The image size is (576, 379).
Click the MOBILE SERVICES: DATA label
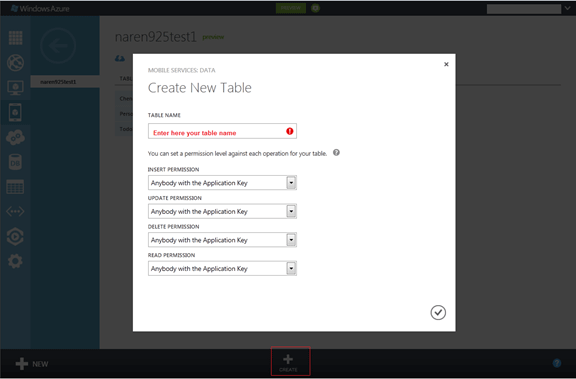tap(181, 70)
